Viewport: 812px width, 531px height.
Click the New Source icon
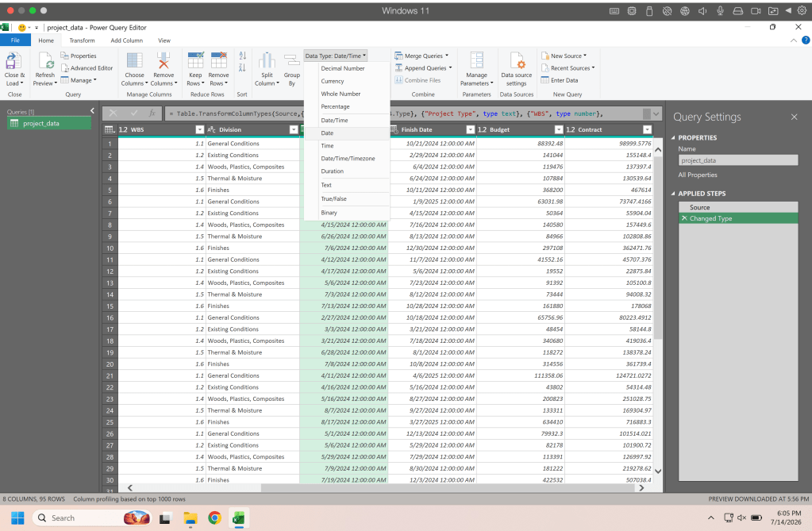(545, 56)
